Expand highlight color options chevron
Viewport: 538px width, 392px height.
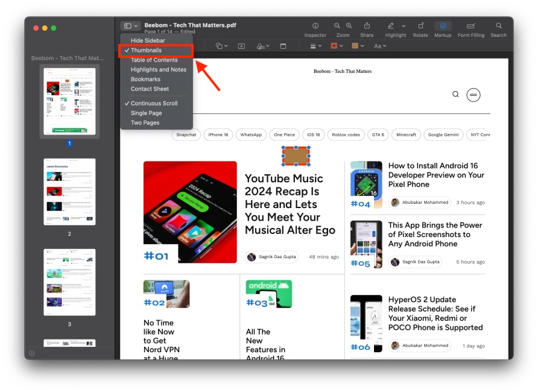(403, 26)
